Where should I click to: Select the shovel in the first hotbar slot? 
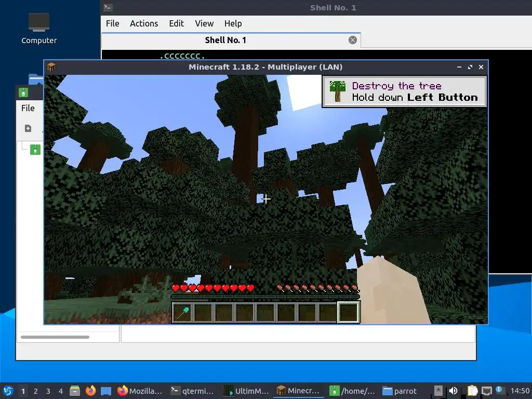click(182, 313)
